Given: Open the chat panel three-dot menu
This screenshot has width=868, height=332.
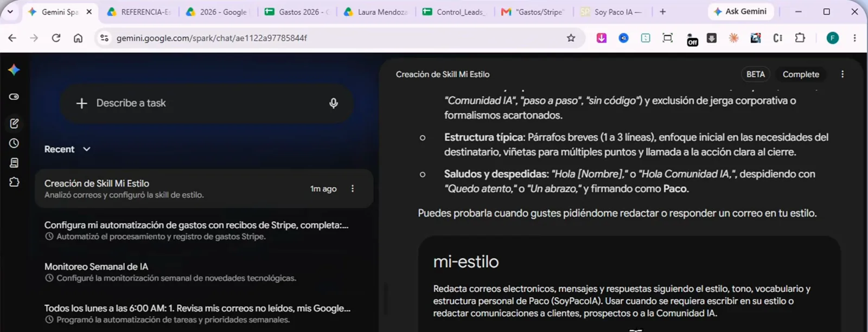Looking at the screenshot, I should 843,74.
